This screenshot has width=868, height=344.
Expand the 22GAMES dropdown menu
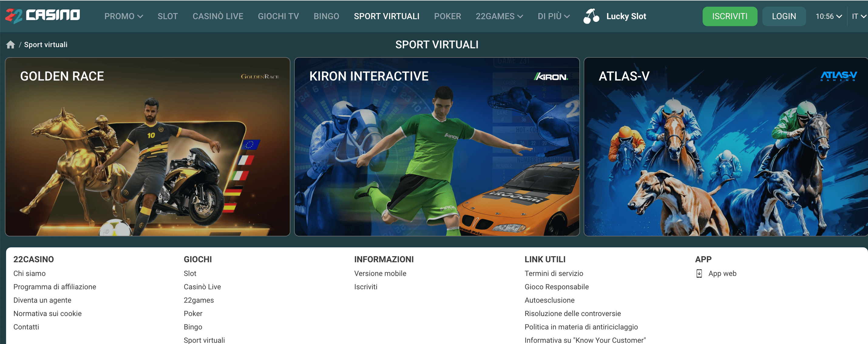click(499, 16)
